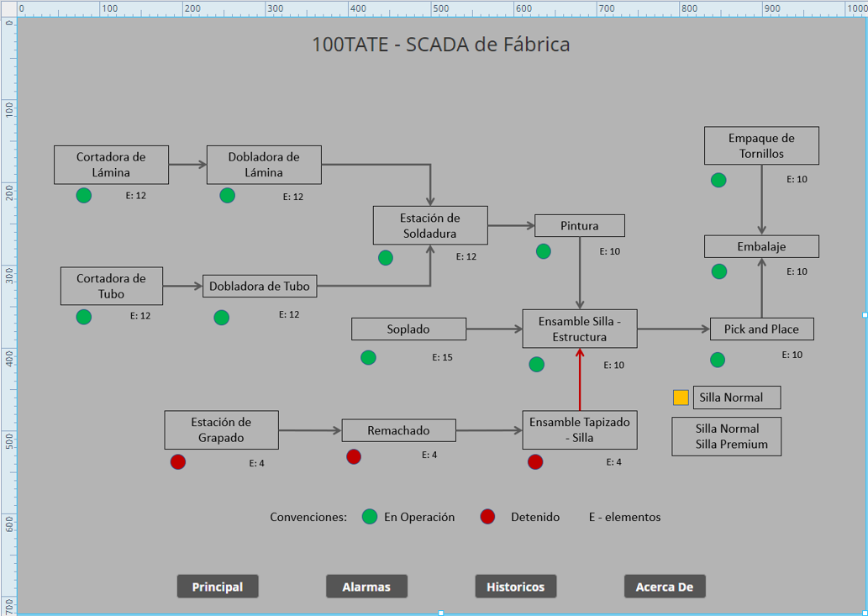
Task: Select the Ensamble Silla - Estructura station box
Action: (580, 328)
